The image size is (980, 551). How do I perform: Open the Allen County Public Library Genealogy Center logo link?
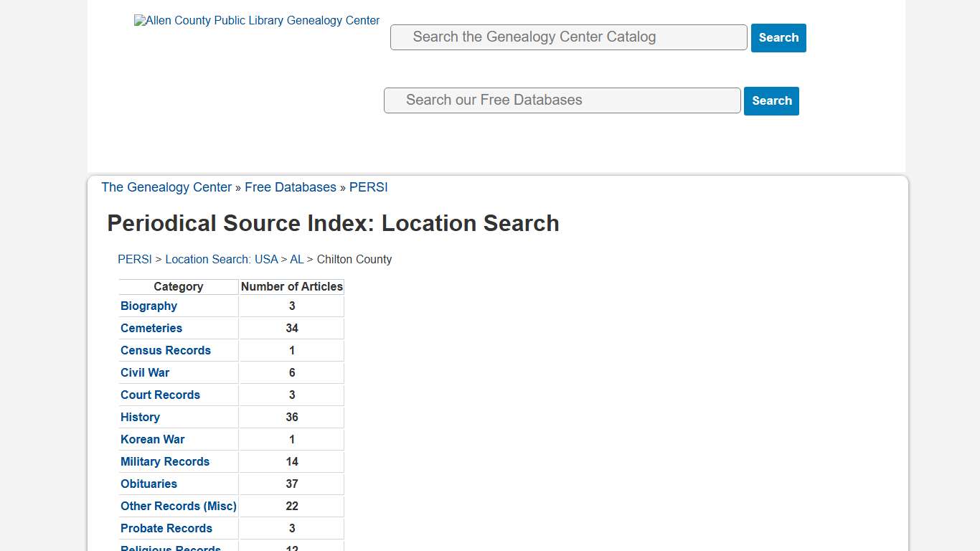coord(256,20)
